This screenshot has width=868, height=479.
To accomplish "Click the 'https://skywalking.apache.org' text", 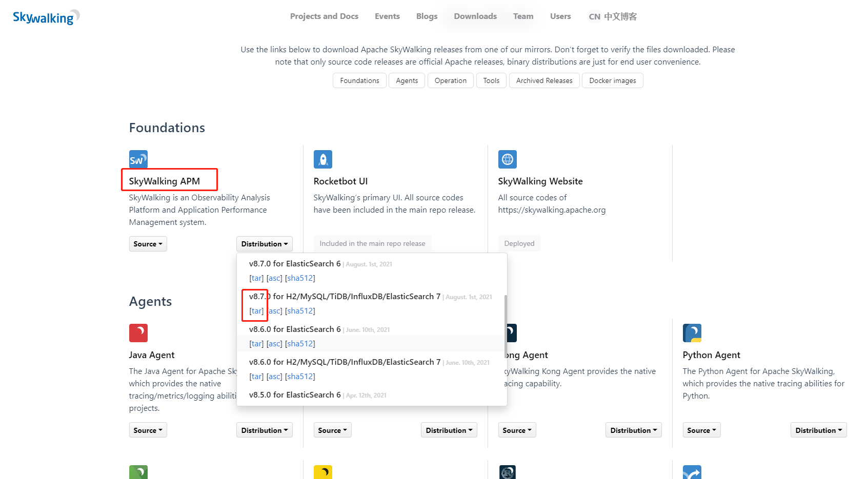I will pyautogui.click(x=552, y=210).
